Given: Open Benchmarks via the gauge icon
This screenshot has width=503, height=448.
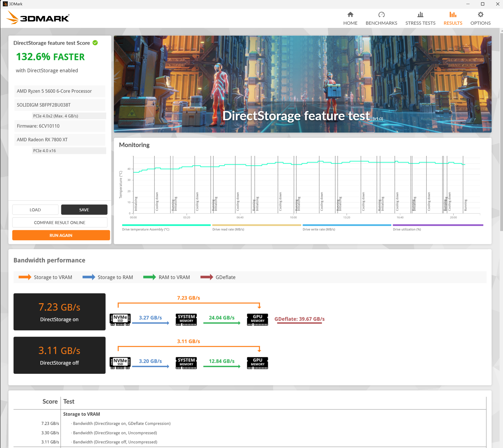Looking at the screenshot, I should coord(381,15).
